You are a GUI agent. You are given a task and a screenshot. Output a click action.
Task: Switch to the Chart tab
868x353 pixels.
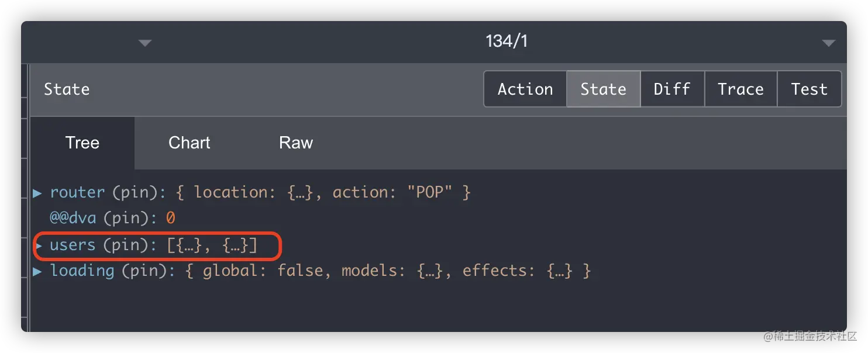(189, 143)
